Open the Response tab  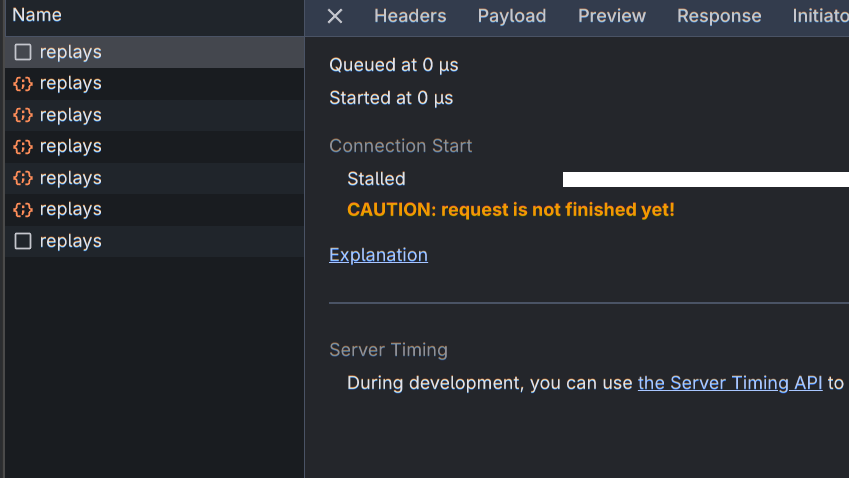tap(719, 16)
